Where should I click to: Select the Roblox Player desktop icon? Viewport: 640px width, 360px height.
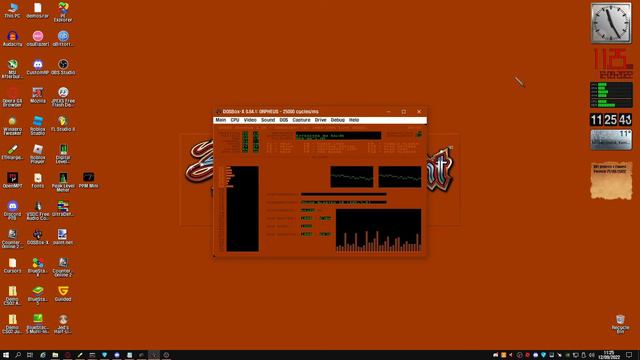pos(38,154)
